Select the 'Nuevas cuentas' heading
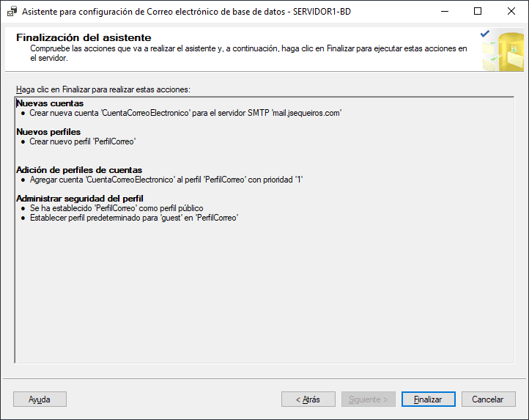 pyautogui.click(x=50, y=104)
